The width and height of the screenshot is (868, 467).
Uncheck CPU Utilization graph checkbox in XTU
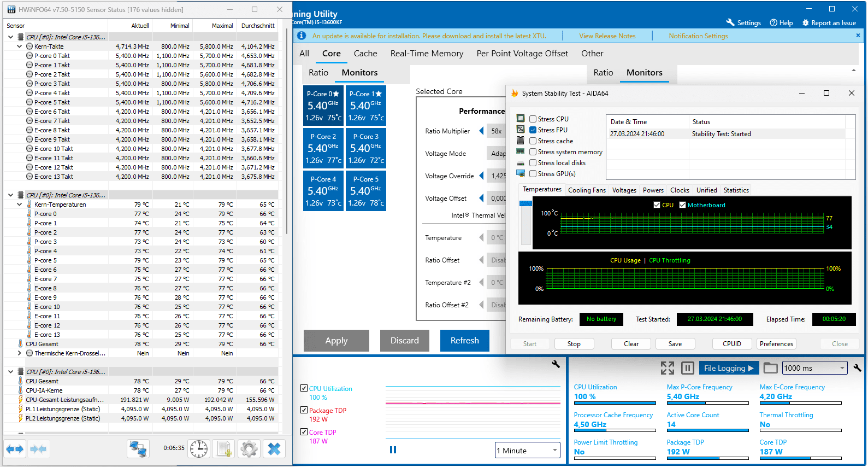coord(304,388)
